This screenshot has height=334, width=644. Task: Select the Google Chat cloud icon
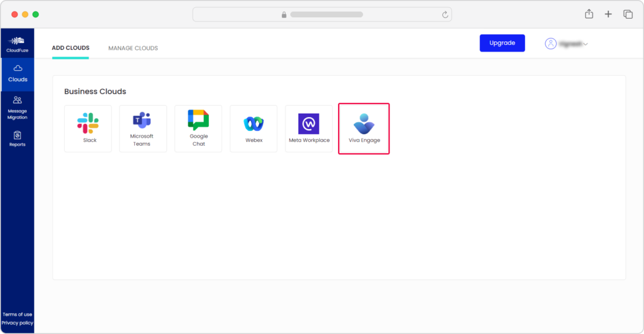pos(198,128)
